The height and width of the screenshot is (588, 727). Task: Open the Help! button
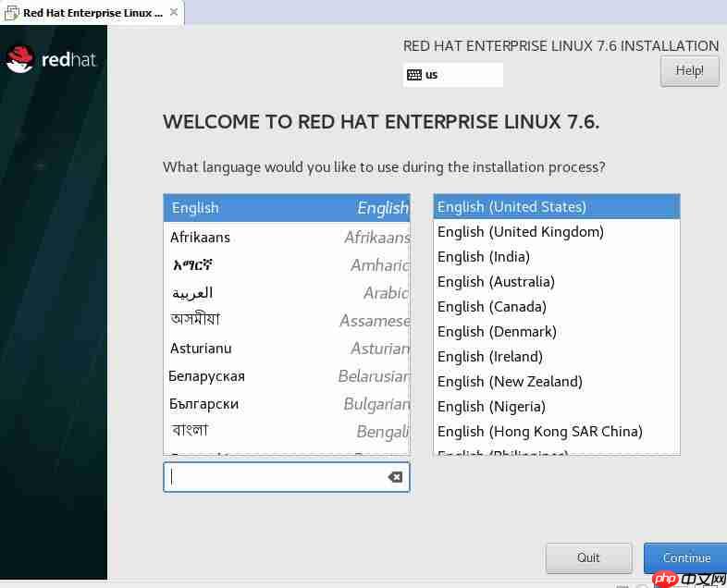[689, 71]
